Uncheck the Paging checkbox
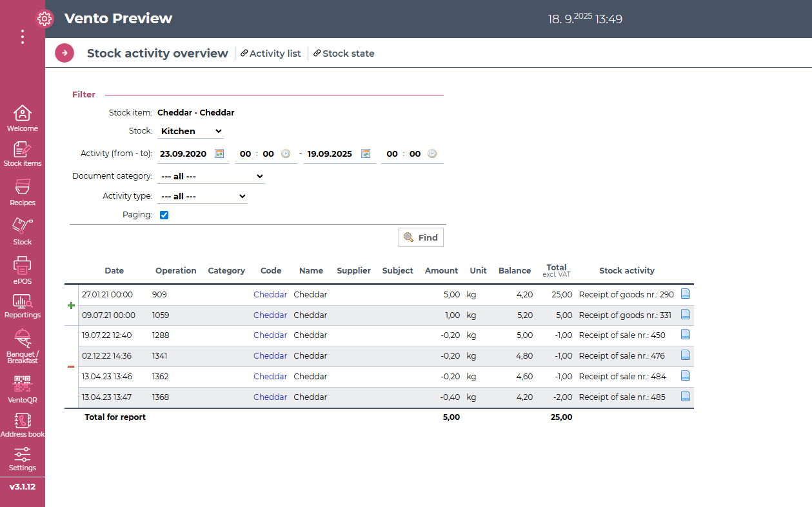Viewport: 812px width, 507px height. click(164, 215)
